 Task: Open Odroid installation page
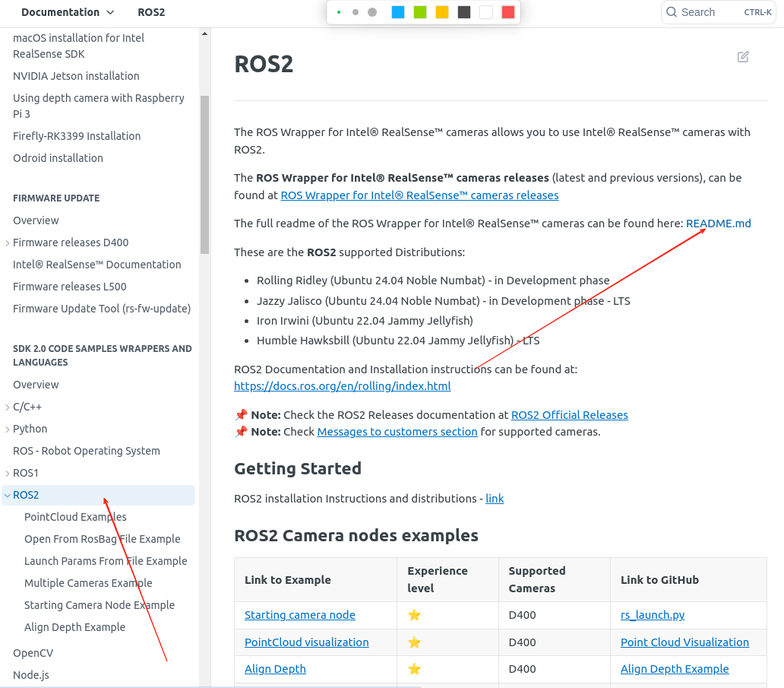point(58,158)
